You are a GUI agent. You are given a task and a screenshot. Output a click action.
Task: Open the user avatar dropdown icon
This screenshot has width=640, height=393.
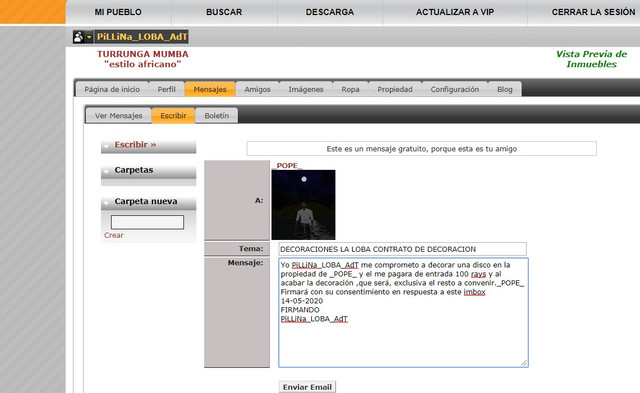pyautogui.click(x=83, y=37)
